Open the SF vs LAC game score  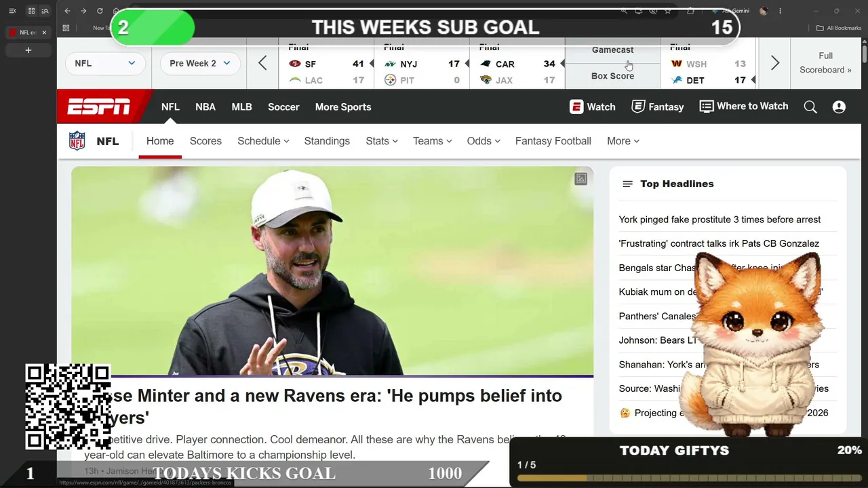(x=326, y=64)
